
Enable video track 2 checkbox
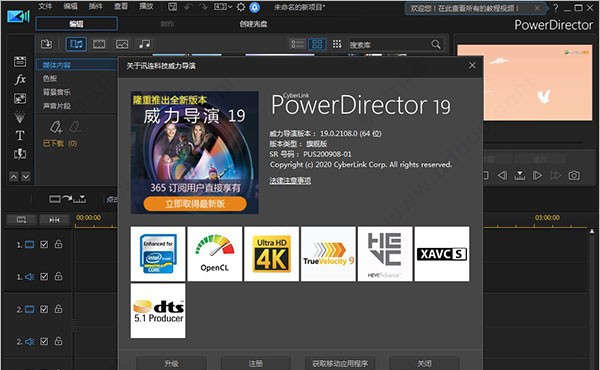[x=44, y=309]
